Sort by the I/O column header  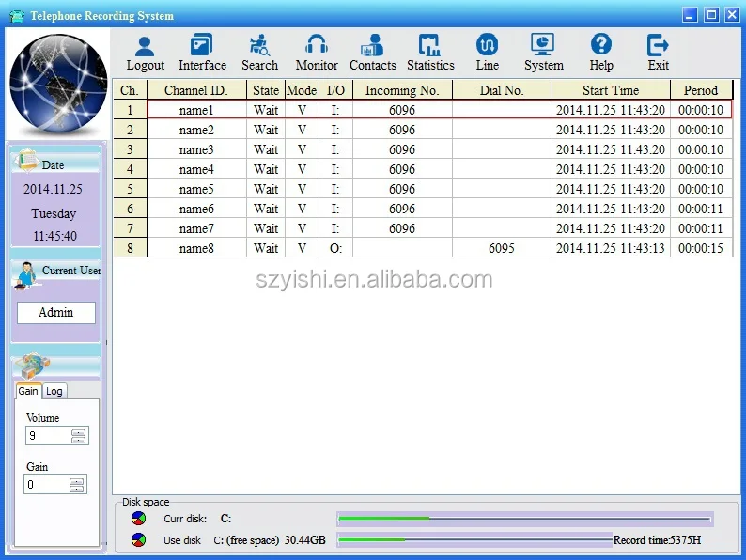tap(335, 90)
